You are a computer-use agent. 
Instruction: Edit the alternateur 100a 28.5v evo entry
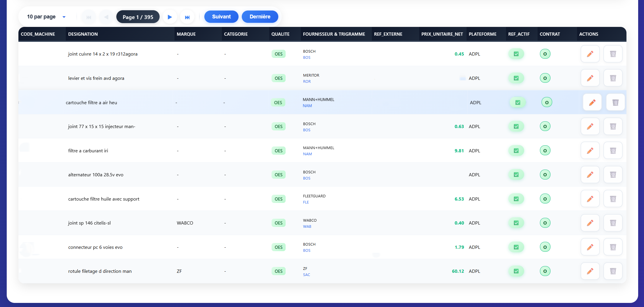(x=590, y=175)
